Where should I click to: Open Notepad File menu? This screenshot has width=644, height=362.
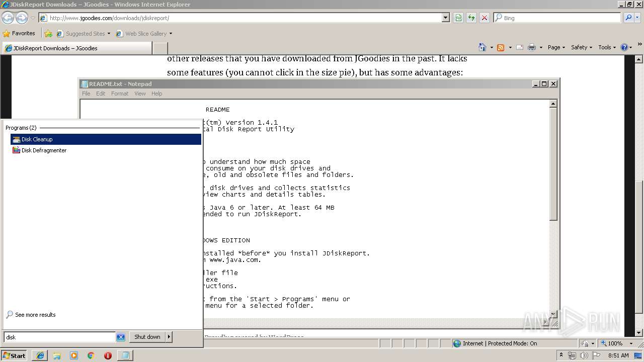86,94
